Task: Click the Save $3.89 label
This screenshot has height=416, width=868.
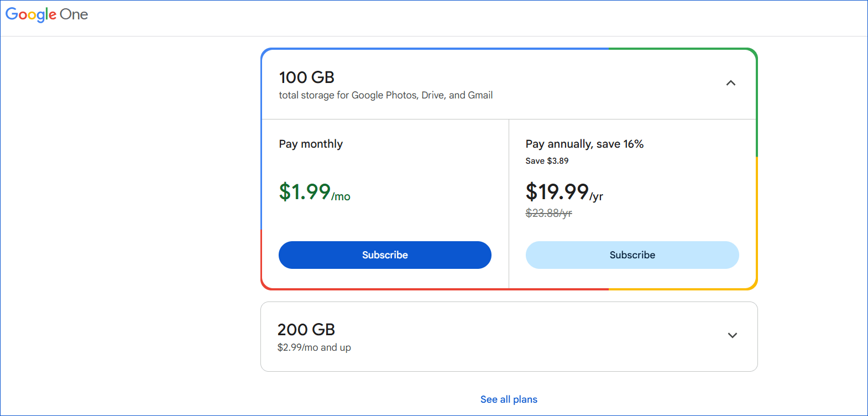Action: point(545,160)
